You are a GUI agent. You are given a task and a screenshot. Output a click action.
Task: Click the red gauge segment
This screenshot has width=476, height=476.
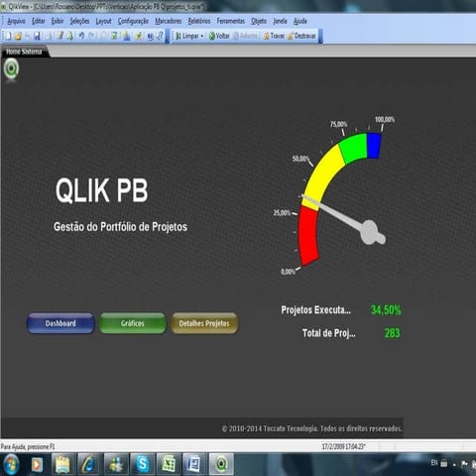pyautogui.click(x=308, y=235)
